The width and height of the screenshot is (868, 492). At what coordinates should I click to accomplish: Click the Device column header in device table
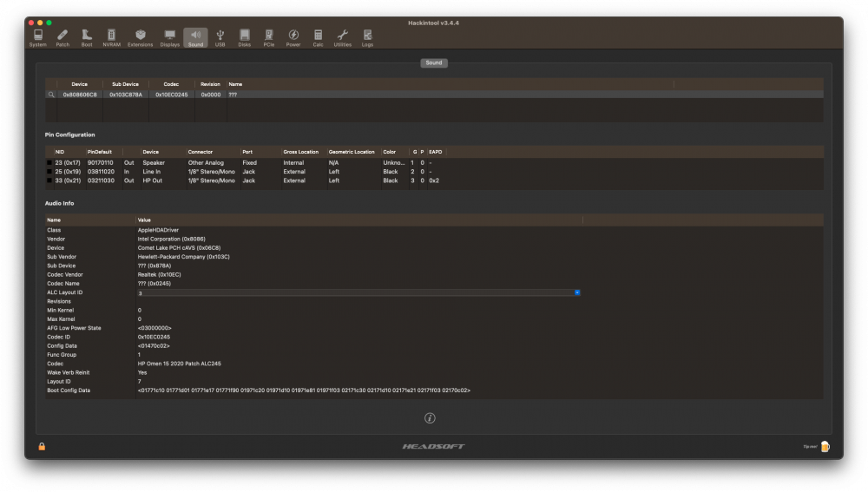click(79, 84)
